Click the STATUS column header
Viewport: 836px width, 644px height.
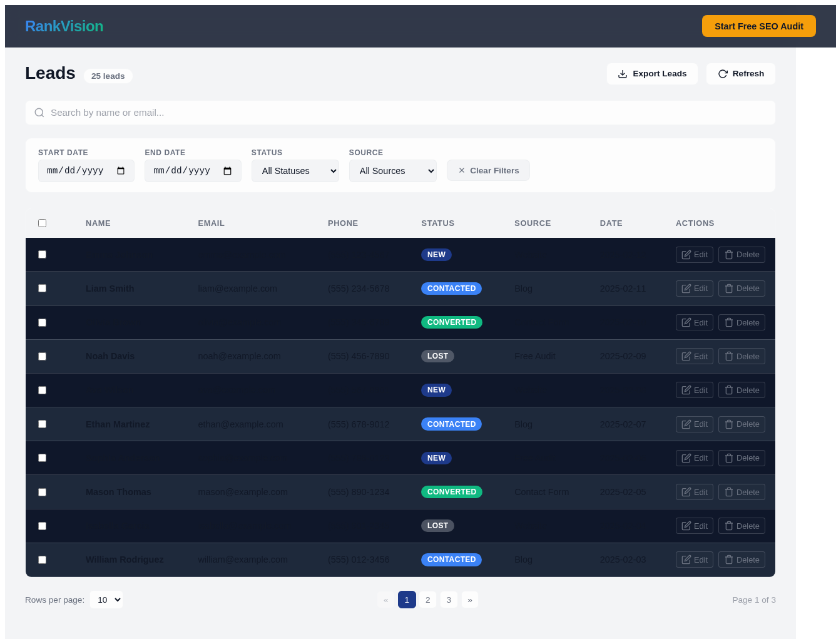438,223
